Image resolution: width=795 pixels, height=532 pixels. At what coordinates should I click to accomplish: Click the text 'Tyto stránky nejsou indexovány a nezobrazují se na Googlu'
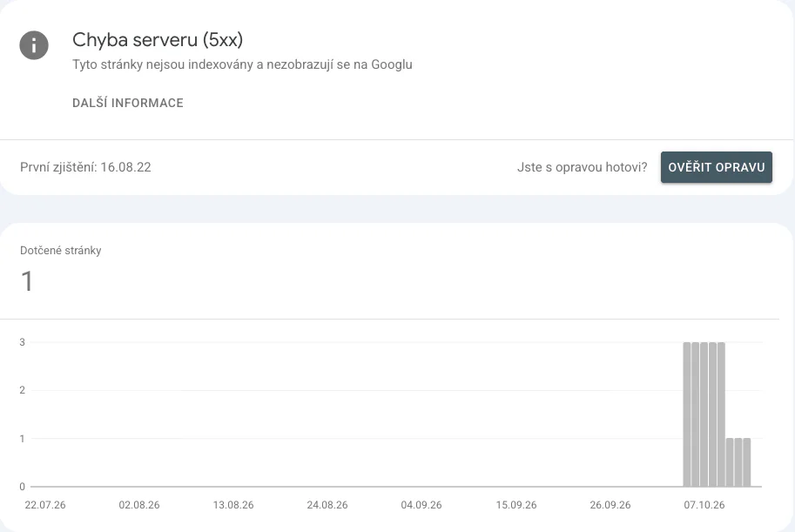[242, 64]
